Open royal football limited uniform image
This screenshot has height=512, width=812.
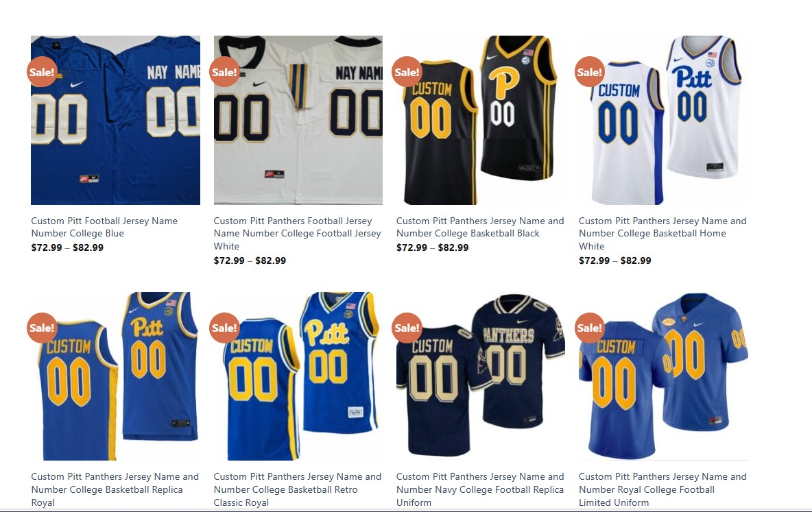(x=663, y=376)
